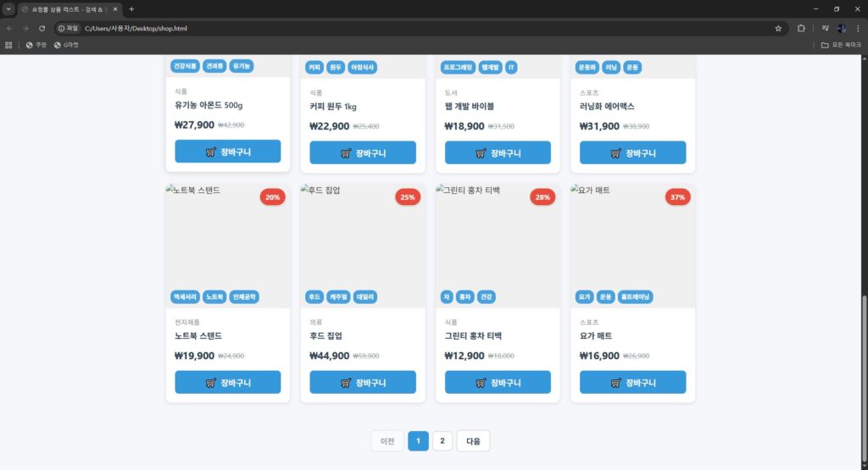Click the 인체공학 tag

coord(244,296)
